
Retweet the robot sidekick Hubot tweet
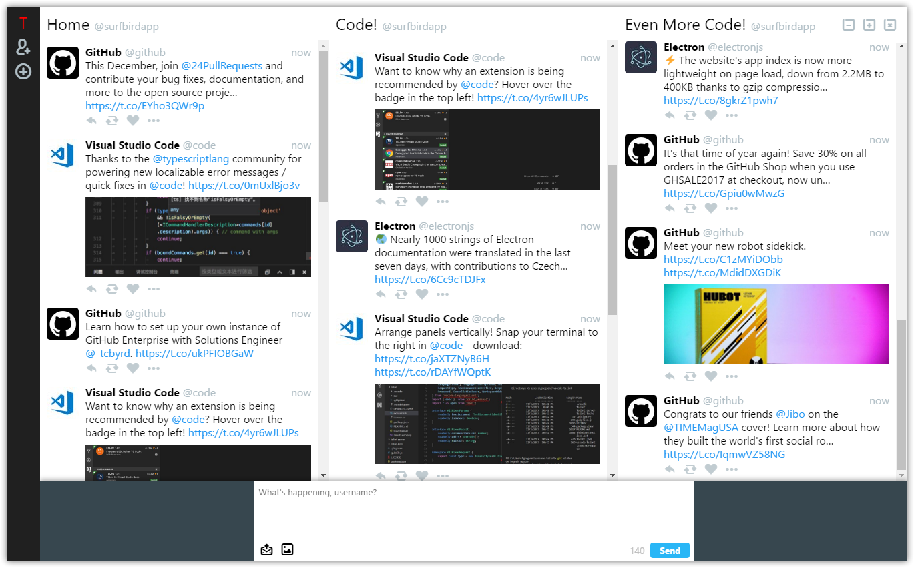pos(690,376)
